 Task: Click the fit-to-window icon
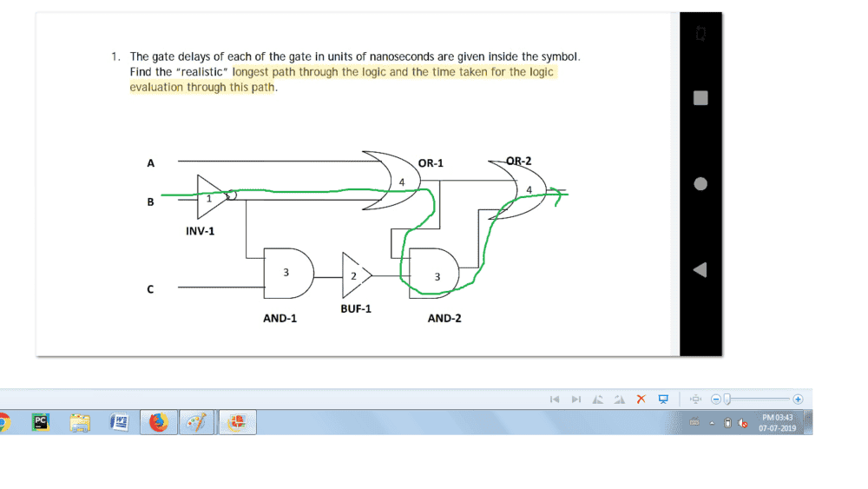[695, 400]
